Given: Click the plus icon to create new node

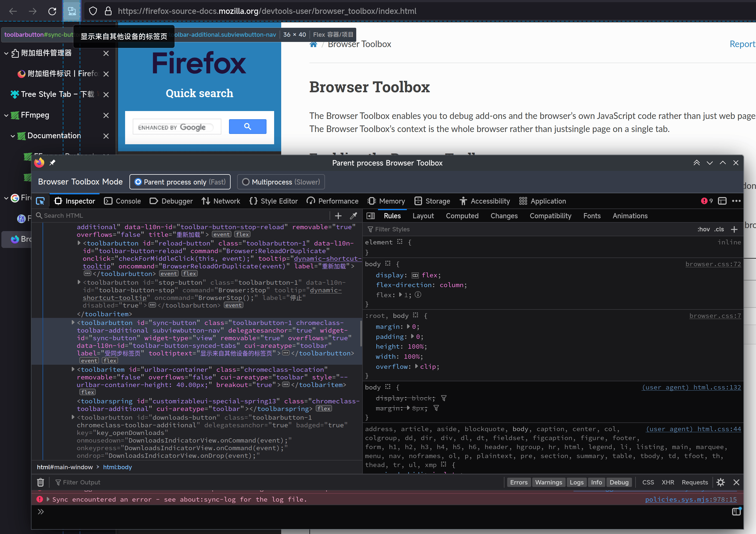Looking at the screenshot, I should [338, 216].
